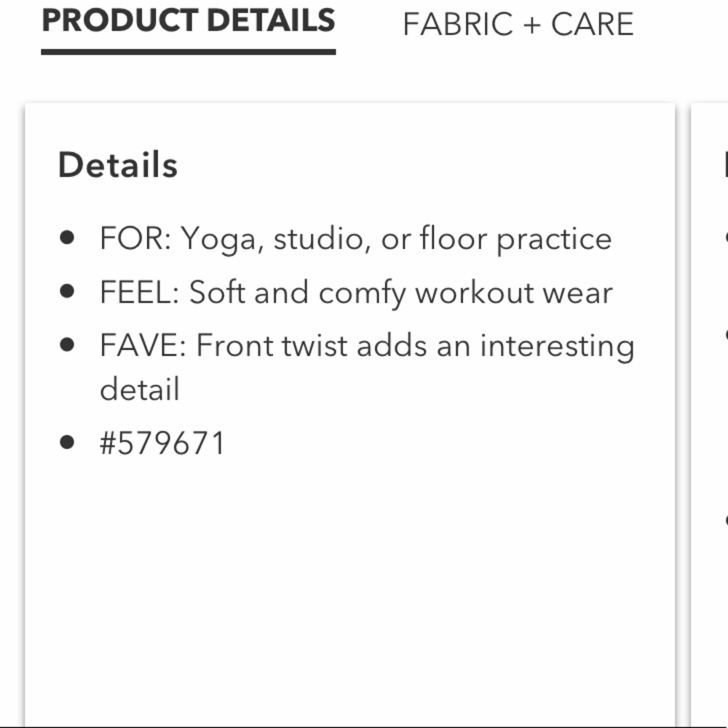The height and width of the screenshot is (728, 728).
Task: Select the Product Details tab
Action: pyautogui.click(x=189, y=21)
